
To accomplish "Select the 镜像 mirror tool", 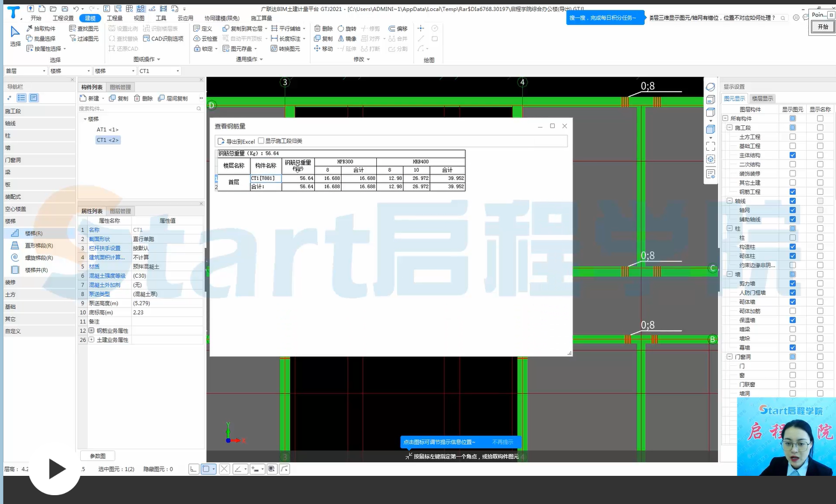I will pos(347,39).
